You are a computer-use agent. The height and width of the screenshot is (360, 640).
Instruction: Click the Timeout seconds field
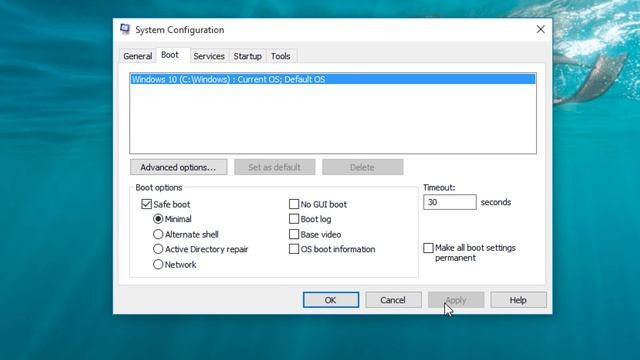450,202
